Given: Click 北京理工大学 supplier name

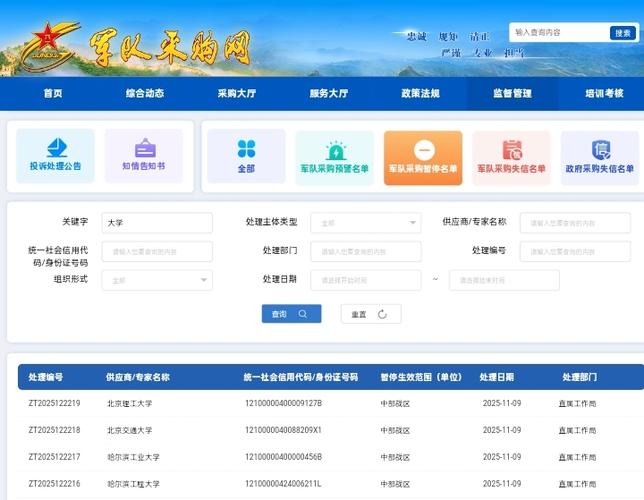Looking at the screenshot, I should click(x=130, y=403).
